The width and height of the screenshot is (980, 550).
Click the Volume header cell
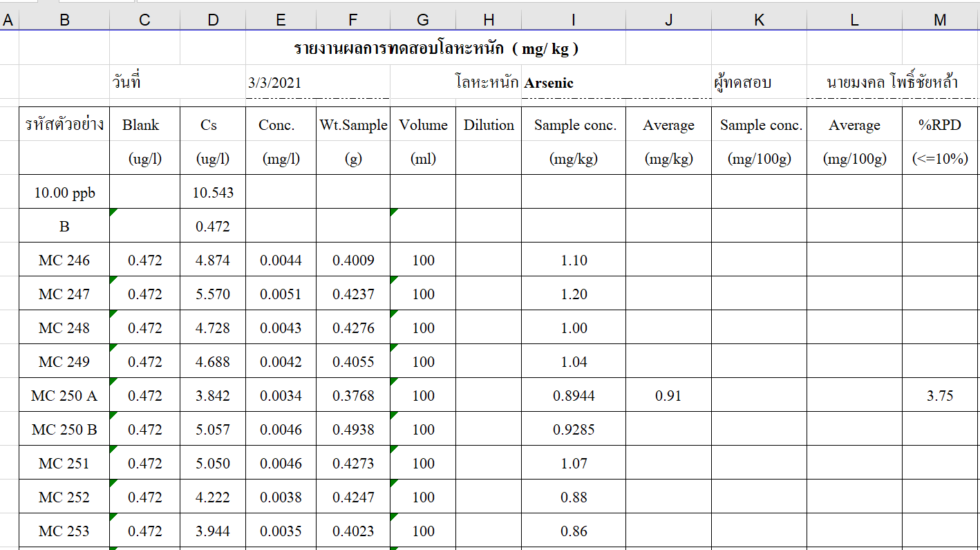[x=423, y=125]
